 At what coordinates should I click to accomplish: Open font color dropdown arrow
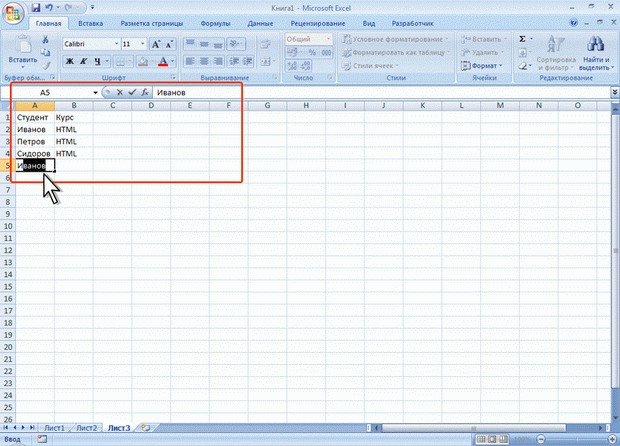coord(173,61)
